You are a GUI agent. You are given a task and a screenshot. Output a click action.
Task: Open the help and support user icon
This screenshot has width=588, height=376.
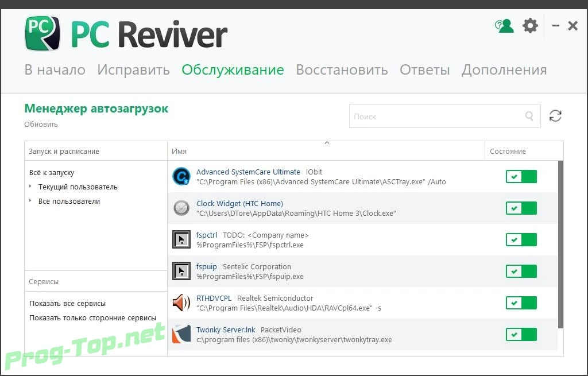504,26
